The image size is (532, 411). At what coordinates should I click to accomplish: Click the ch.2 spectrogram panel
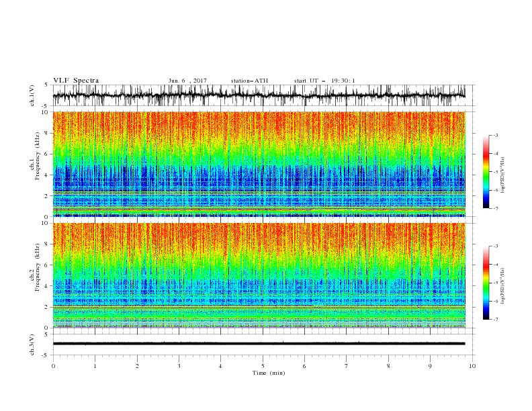point(259,275)
